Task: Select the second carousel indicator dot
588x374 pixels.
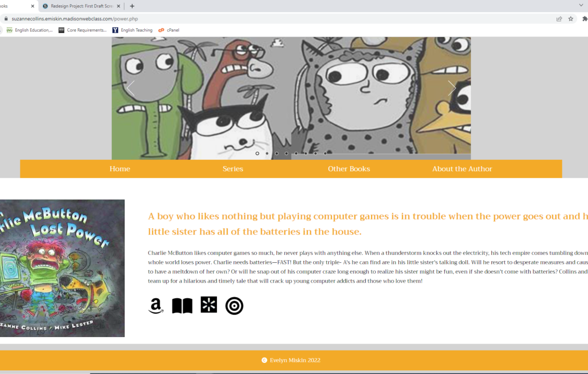Action: point(267,153)
